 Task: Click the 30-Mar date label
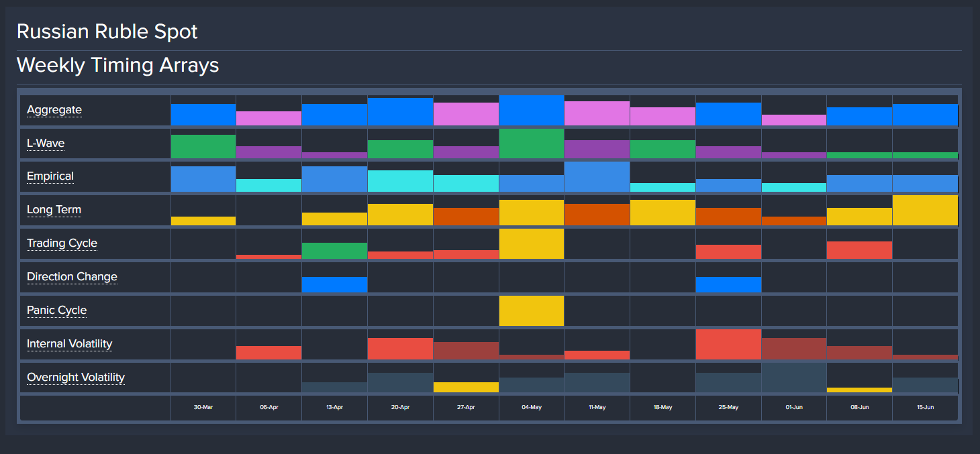203,407
